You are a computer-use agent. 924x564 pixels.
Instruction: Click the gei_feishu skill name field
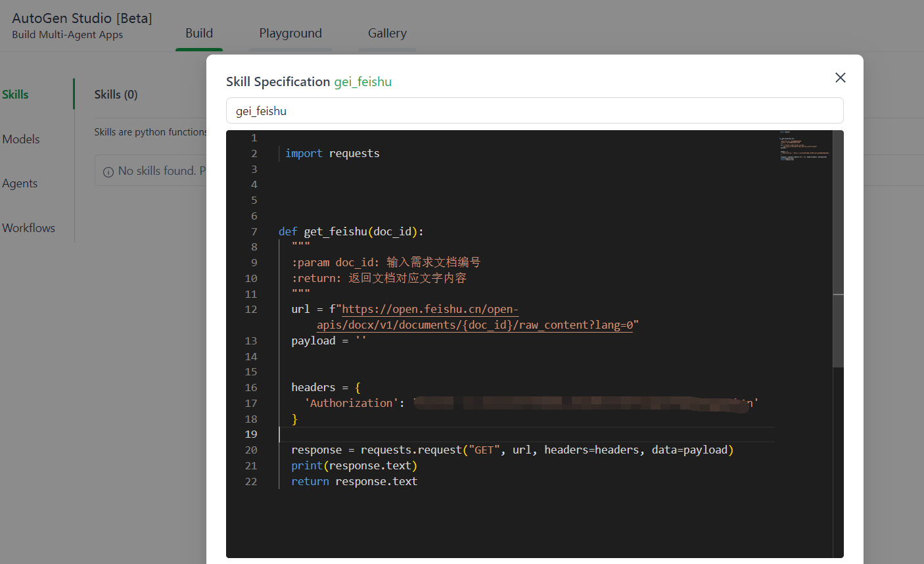point(534,110)
